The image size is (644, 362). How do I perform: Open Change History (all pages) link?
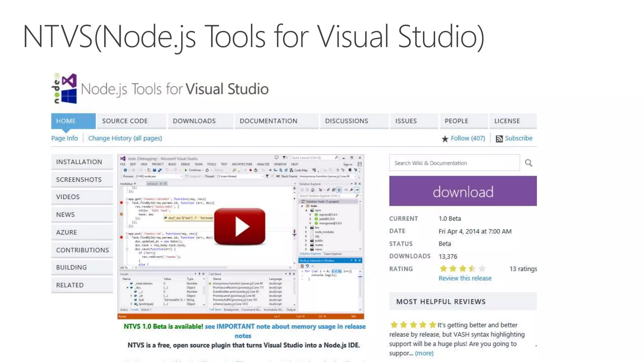(x=125, y=138)
